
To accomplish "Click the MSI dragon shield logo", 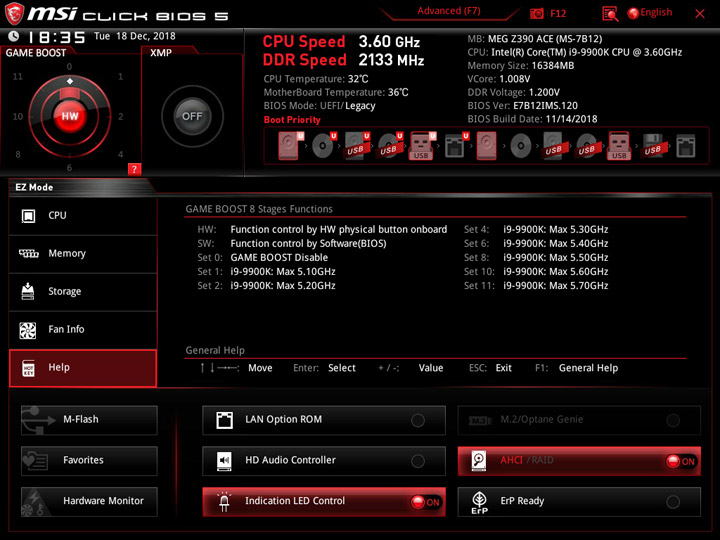I will click(x=14, y=13).
